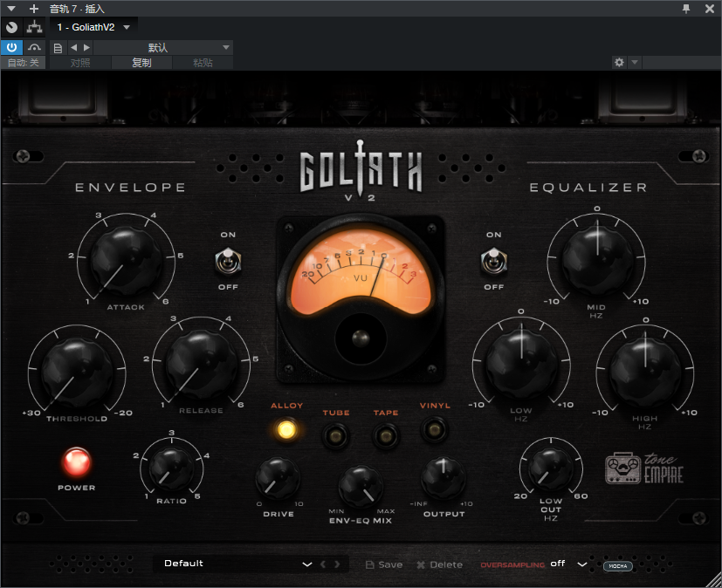The image size is (722, 588).
Task: Open the gear settings icon
Action: coord(619,63)
